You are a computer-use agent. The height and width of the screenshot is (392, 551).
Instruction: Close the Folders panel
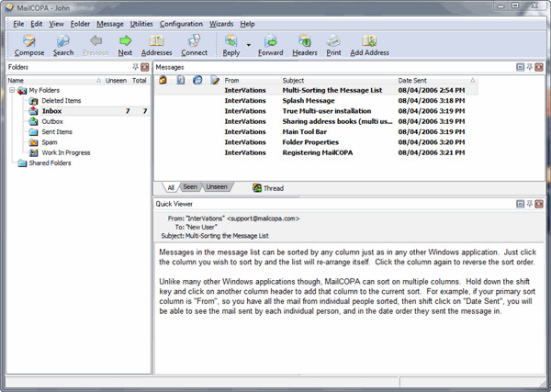(x=144, y=67)
